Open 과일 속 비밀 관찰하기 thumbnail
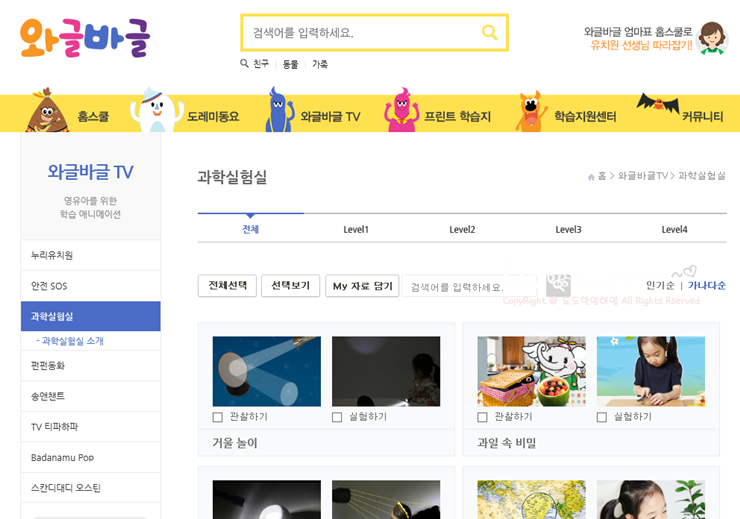740x519 pixels. point(531,371)
